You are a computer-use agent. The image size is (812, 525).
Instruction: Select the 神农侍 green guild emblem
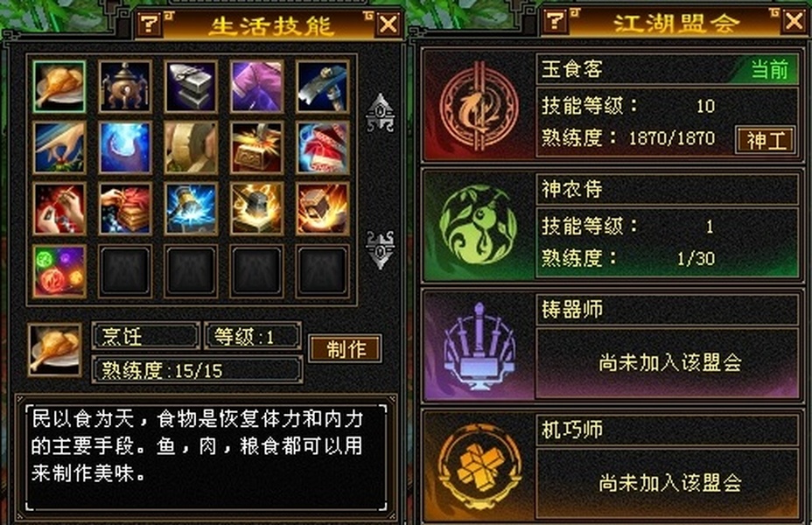coord(478,226)
